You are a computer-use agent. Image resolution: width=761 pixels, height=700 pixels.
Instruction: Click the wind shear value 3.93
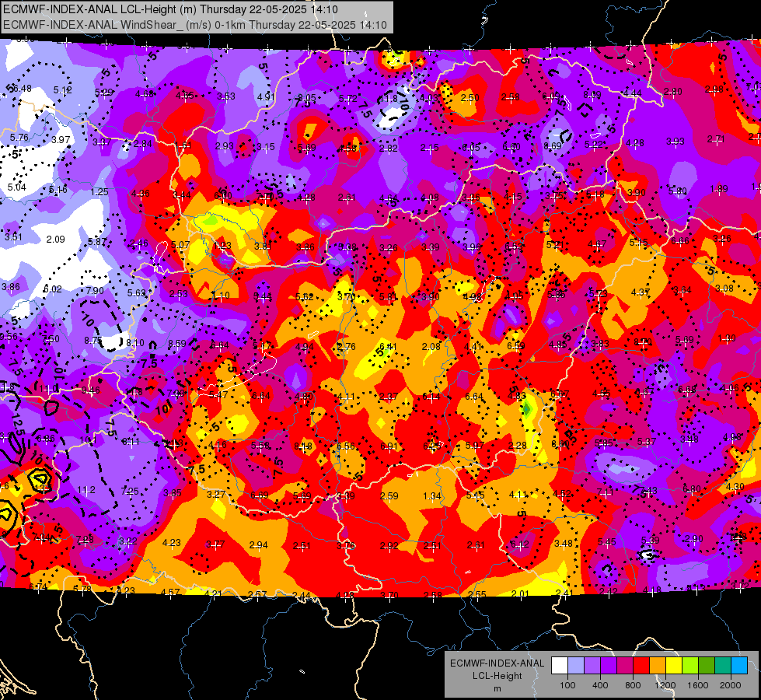(x=675, y=142)
